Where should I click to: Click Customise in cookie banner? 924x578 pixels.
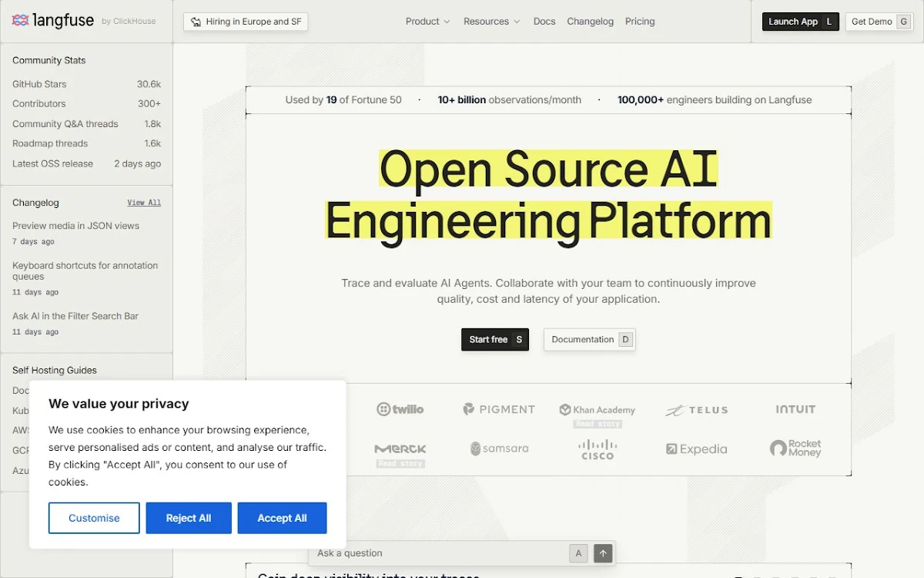click(x=94, y=518)
